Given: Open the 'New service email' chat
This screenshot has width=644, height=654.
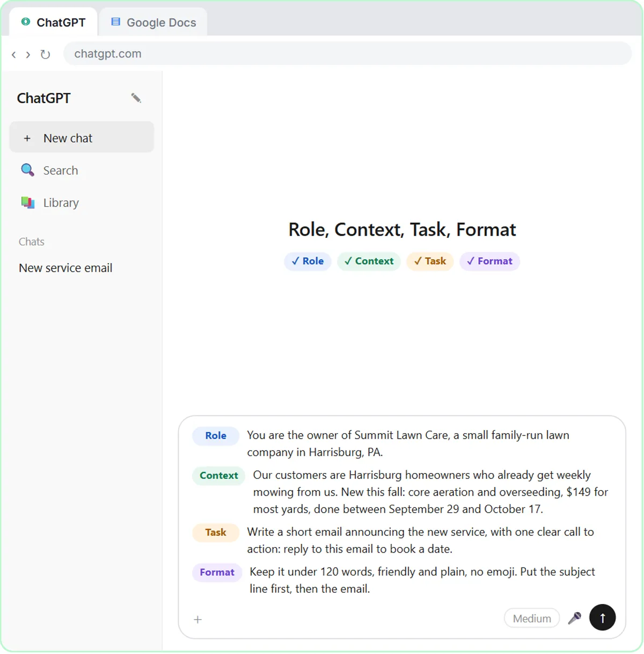Looking at the screenshot, I should pyautogui.click(x=65, y=268).
